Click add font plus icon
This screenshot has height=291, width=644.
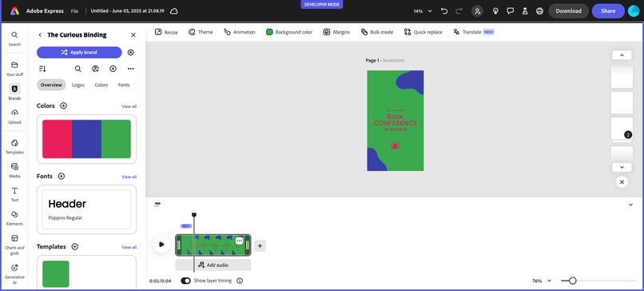(62, 176)
